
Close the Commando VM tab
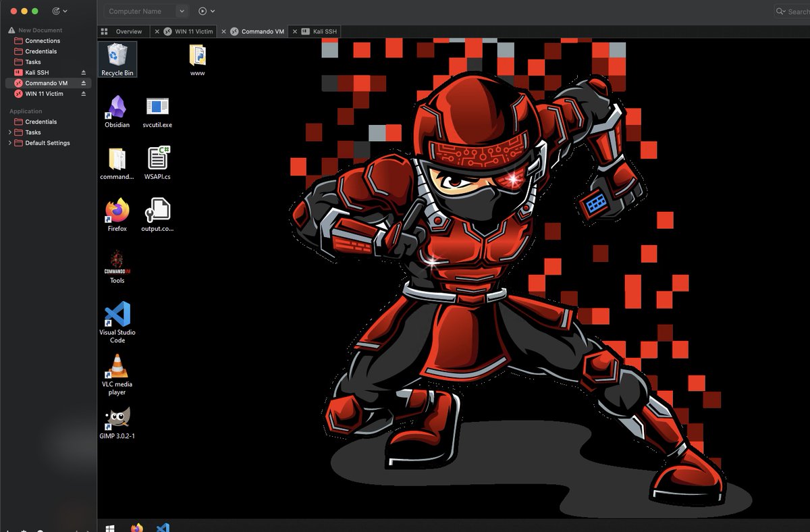pyautogui.click(x=223, y=32)
